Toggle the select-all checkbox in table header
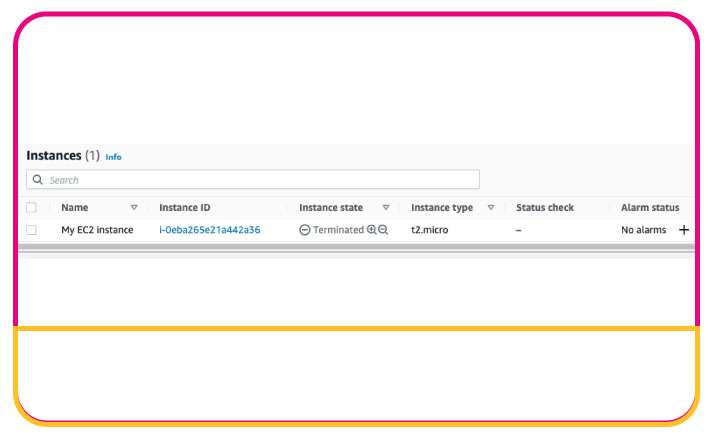This screenshot has width=714, height=440. pyautogui.click(x=31, y=208)
